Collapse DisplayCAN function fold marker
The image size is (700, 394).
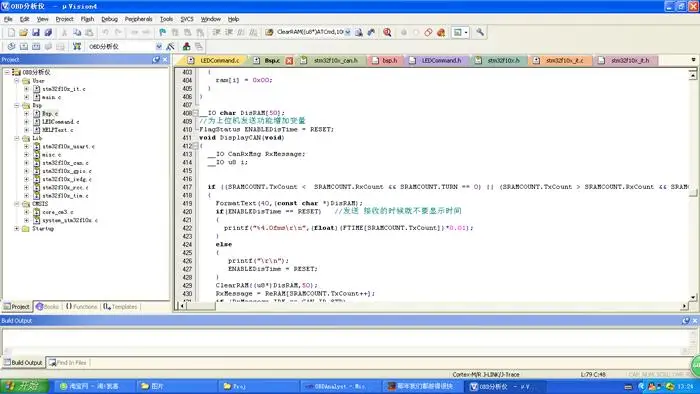195,146
